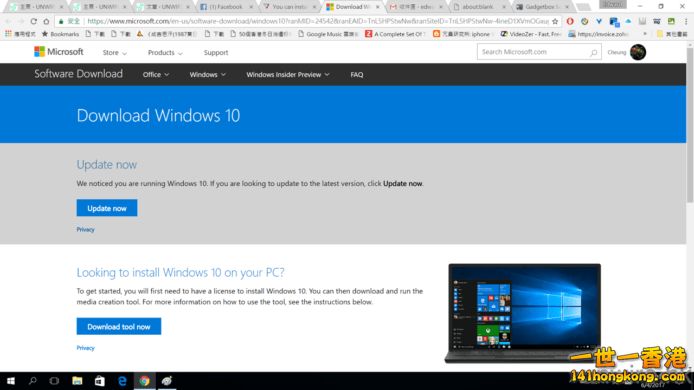Click the Update now button
Viewport: 694px width, 390px height.
pos(107,208)
